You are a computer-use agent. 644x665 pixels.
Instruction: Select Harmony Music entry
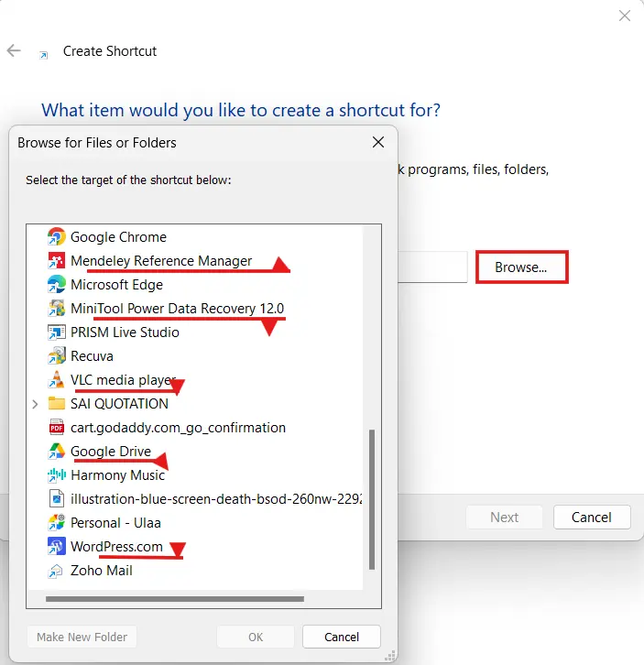(117, 475)
